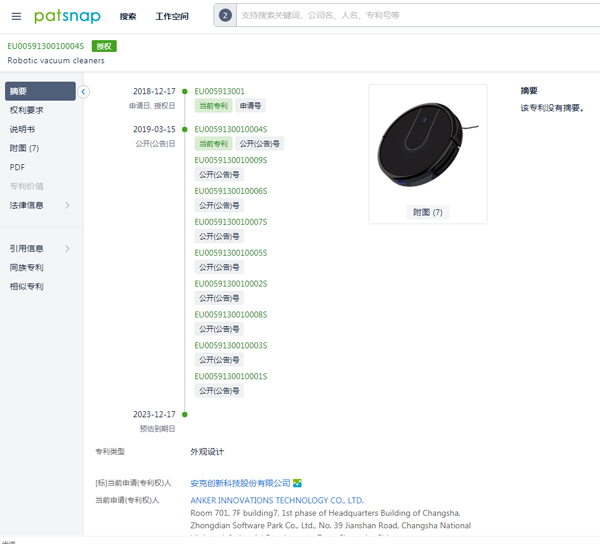The image size is (600, 544).
Task: Click ANKER INNOVATIONS TECHNOLOGY CO., LTD. link
Action: pos(277,500)
